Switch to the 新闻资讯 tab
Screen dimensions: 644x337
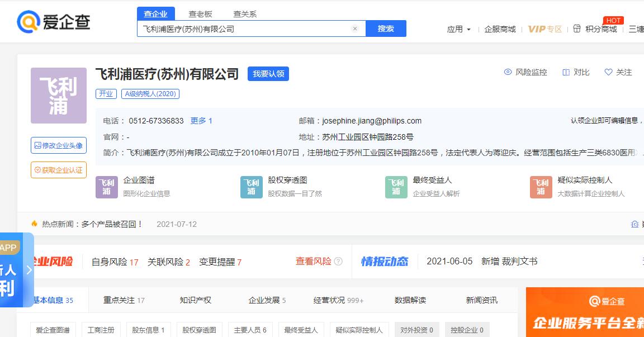482,300
